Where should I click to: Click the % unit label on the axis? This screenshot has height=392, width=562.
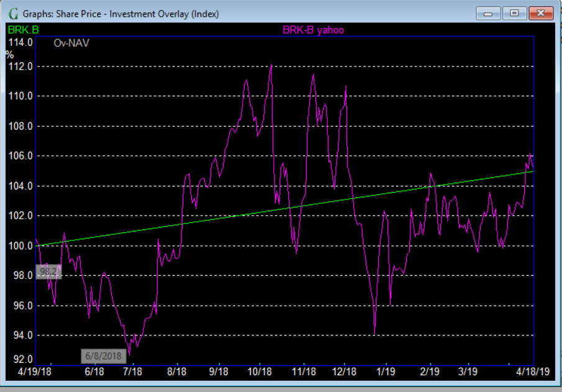[x=10, y=55]
